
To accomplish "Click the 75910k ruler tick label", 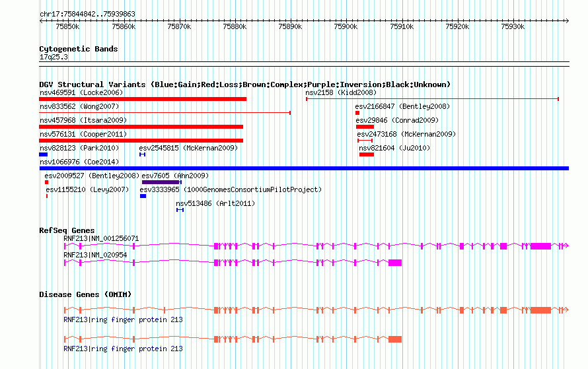I will [x=402, y=26].
